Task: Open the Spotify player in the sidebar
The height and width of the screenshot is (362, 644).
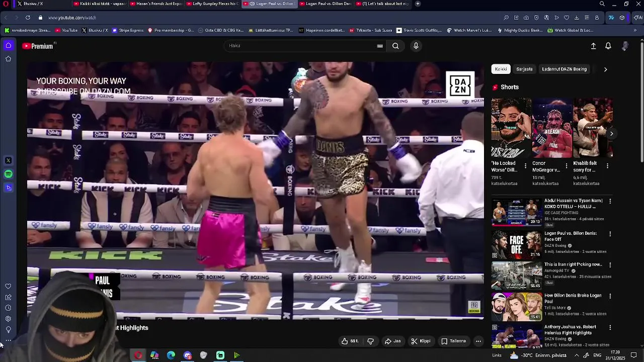Action: tap(8, 174)
